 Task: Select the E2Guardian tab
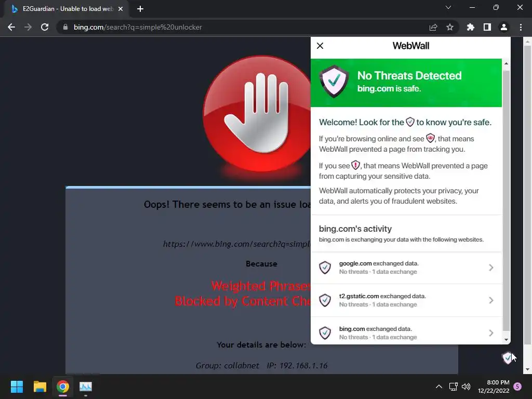click(x=66, y=9)
